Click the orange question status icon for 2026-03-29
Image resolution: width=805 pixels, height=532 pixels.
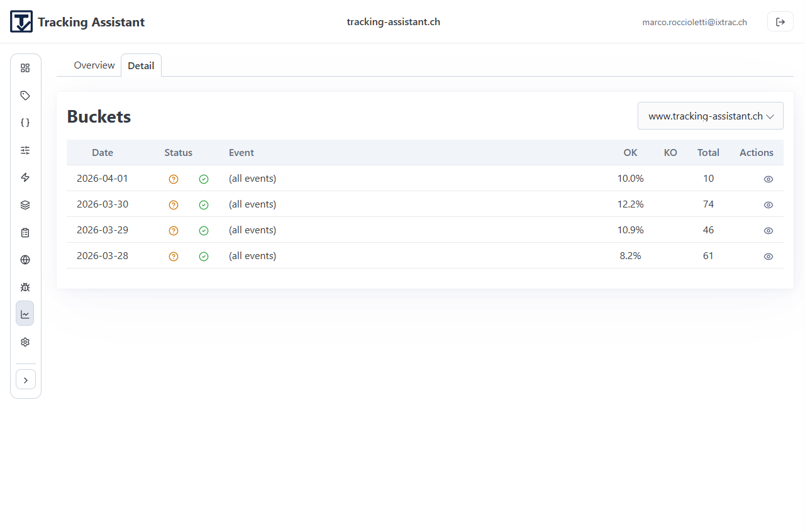174,231
